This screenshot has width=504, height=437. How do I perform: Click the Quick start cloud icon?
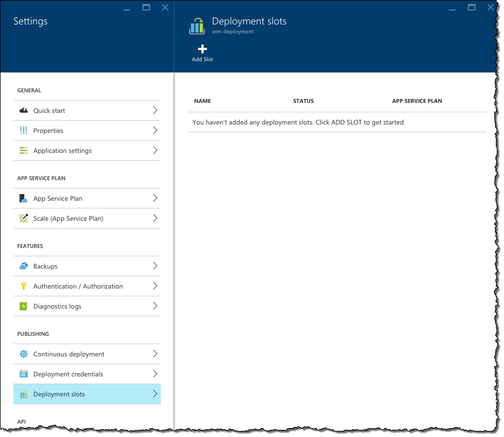tap(23, 111)
